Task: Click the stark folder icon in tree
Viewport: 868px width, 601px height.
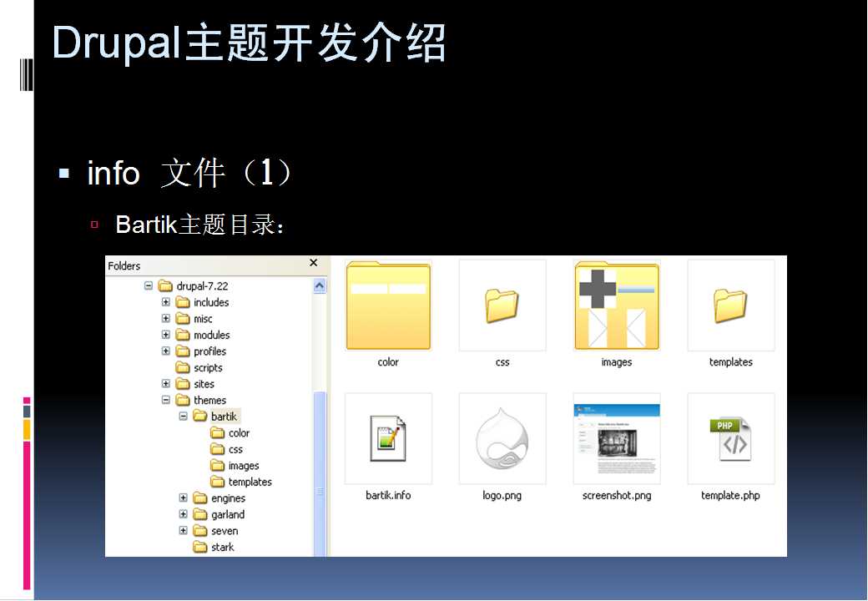Action: (199, 548)
